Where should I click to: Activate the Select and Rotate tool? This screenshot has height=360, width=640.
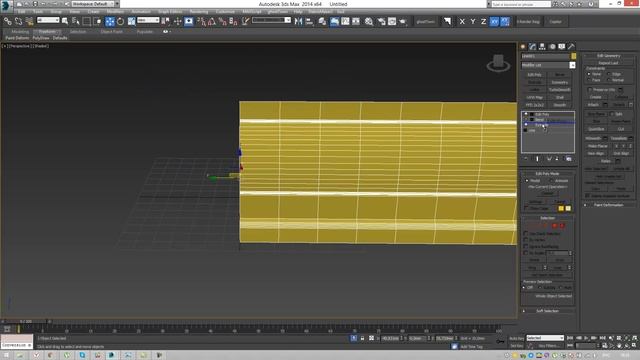point(120,21)
